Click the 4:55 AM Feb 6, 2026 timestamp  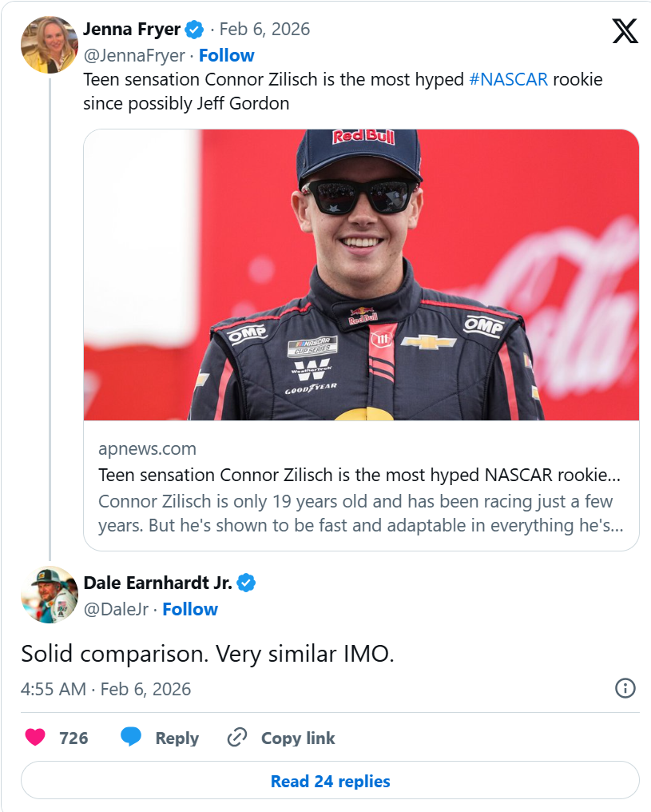[x=106, y=689]
